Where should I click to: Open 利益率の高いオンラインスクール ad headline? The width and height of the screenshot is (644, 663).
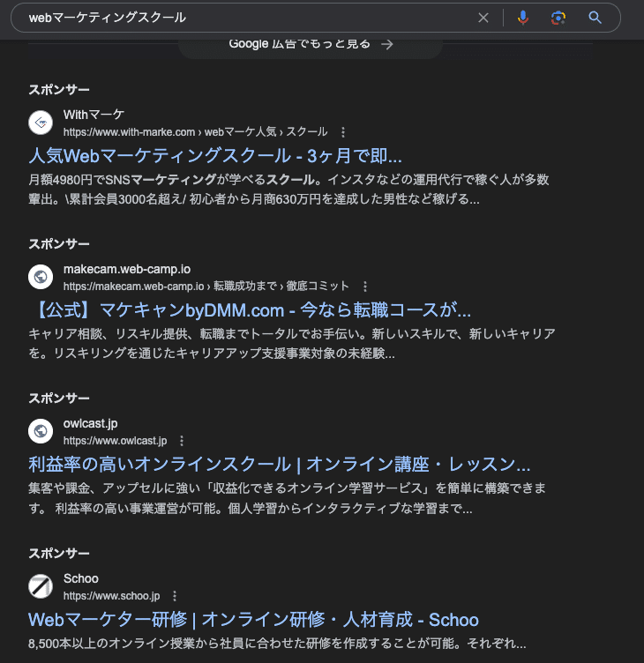[x=280, y=465]
